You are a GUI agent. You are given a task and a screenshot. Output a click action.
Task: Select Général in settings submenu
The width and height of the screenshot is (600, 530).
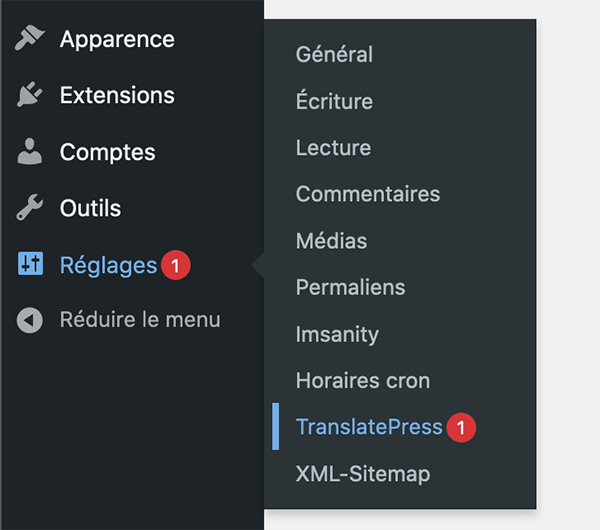[x=334, y=55]
